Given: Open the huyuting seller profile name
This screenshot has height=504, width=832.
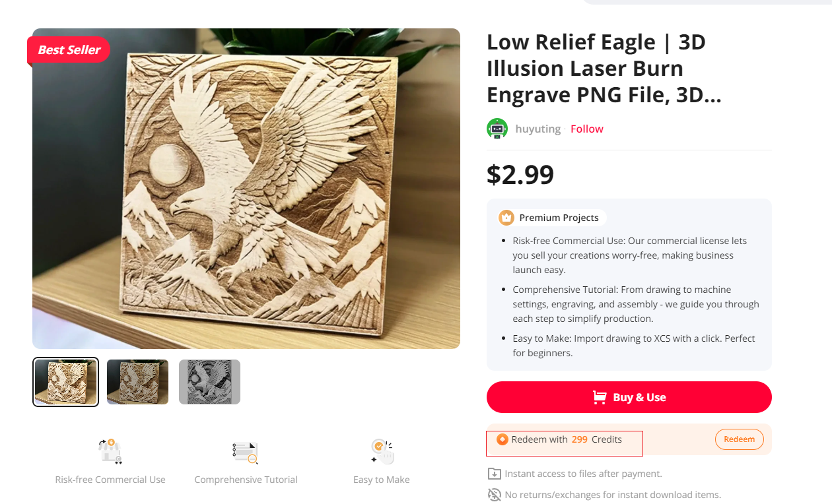Looking at the screenshot, I should (538, 129).
